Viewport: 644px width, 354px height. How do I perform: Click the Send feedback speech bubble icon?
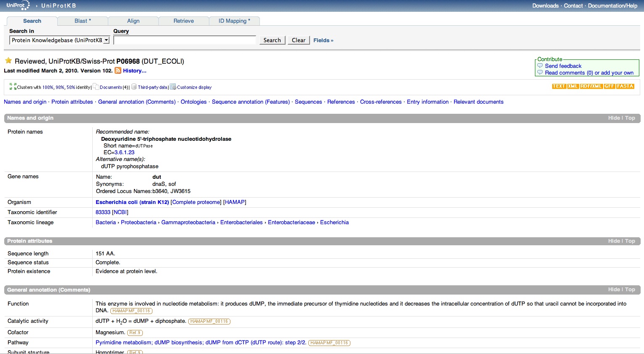(x=540, y=66)
